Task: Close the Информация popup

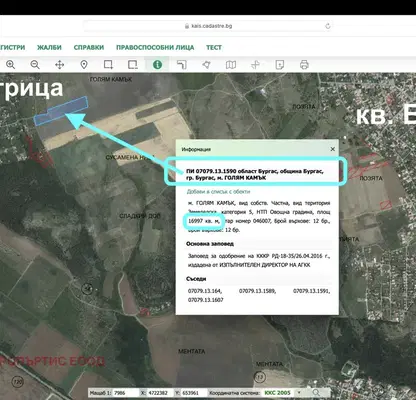Action: tap(332, 149)
